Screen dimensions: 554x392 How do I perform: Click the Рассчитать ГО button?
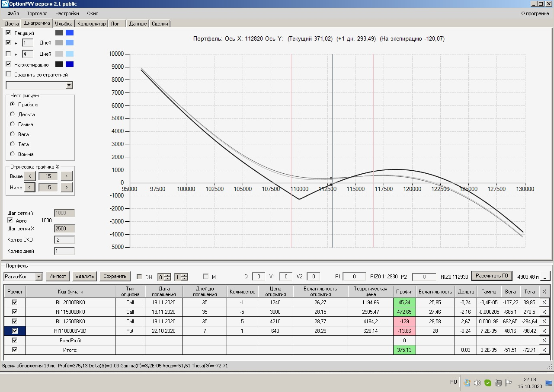(492, 276)
